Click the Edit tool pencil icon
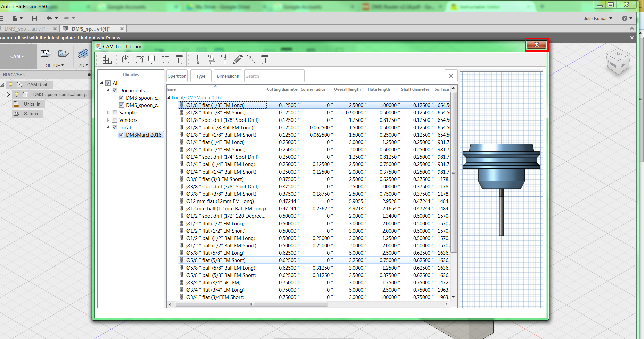Screen dimensions: 644x339 (x=237, y=60)
